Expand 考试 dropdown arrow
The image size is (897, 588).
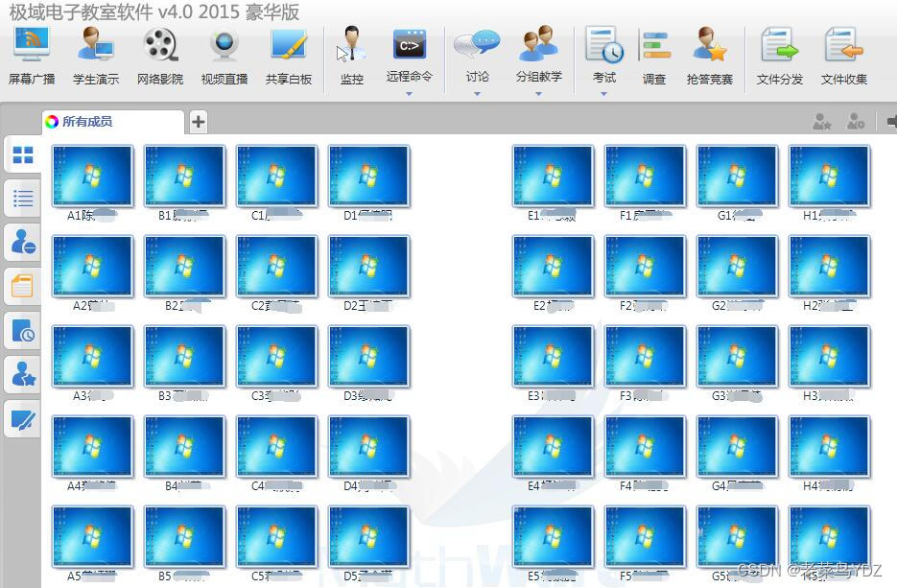[603, 94]
